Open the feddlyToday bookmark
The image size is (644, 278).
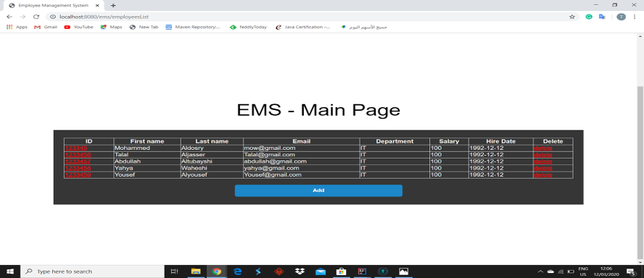[x=248, y=27]
